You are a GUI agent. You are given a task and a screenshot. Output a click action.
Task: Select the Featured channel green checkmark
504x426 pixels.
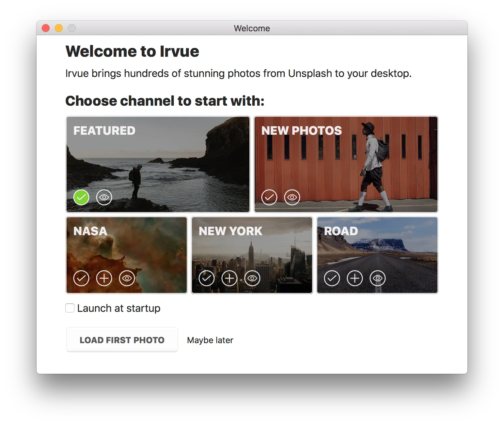[81, 197]
